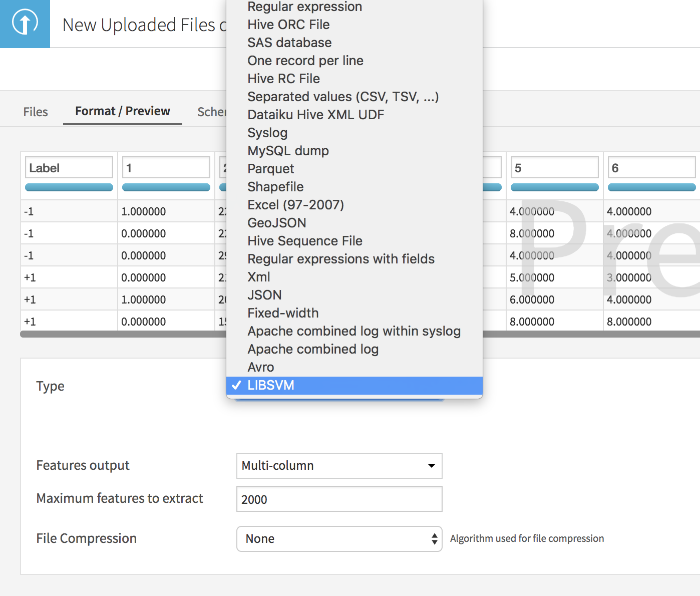Pick One record per line format
The image size is (700, 596).
point(355,61)
